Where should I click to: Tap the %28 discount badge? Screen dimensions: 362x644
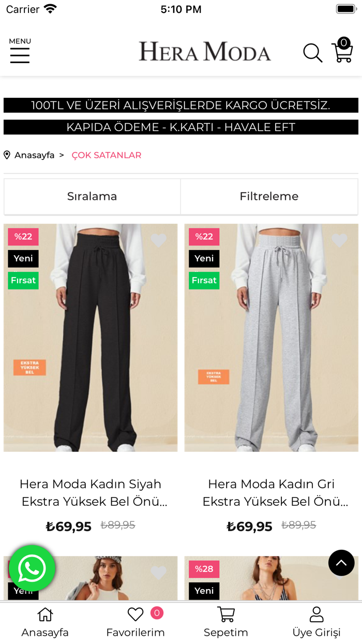click(x=204, y=568)
